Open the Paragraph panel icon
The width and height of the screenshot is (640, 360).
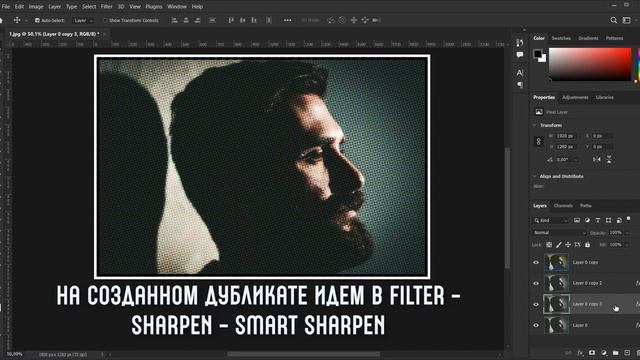(x=520, y=85)
